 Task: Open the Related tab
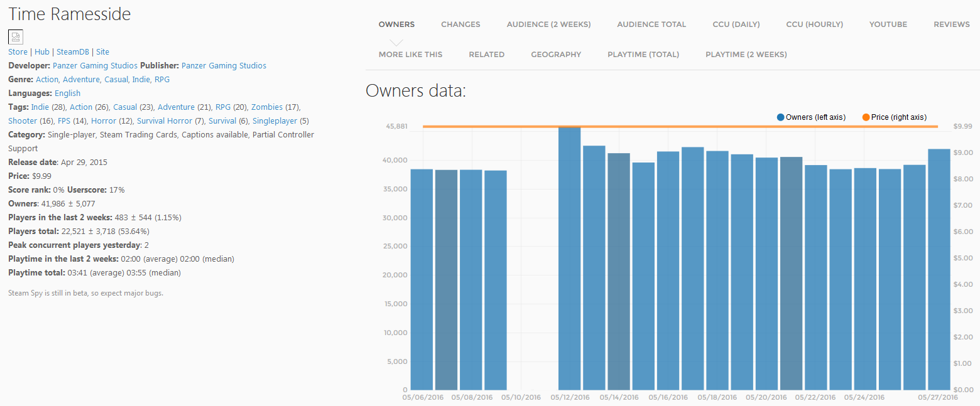pos(487,55)
